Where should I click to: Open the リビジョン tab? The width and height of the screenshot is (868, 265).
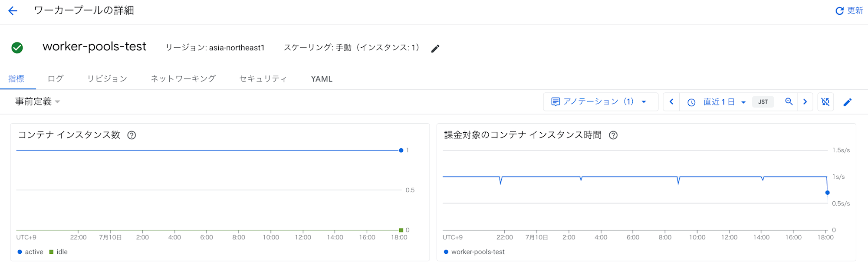pyautogui.click(x=107, y=79)
